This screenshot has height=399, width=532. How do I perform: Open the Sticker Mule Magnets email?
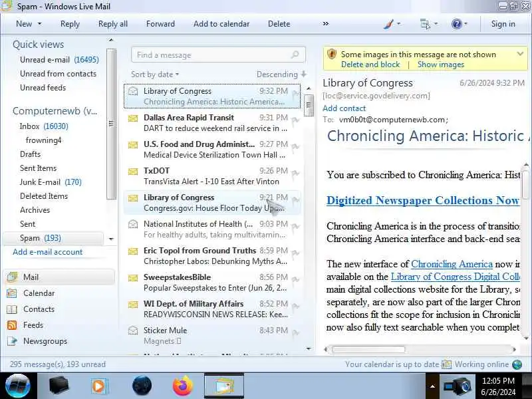point(212,335)
